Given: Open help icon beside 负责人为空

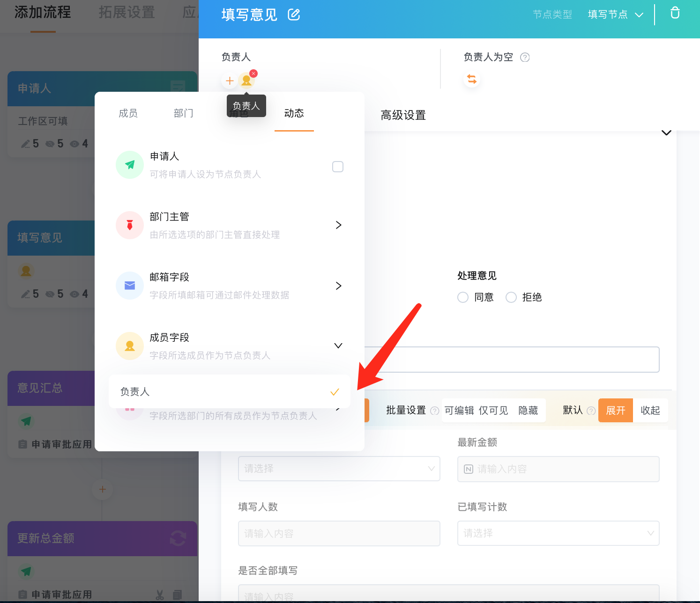Looking at the screenshot, I should [x=525, y=58].
